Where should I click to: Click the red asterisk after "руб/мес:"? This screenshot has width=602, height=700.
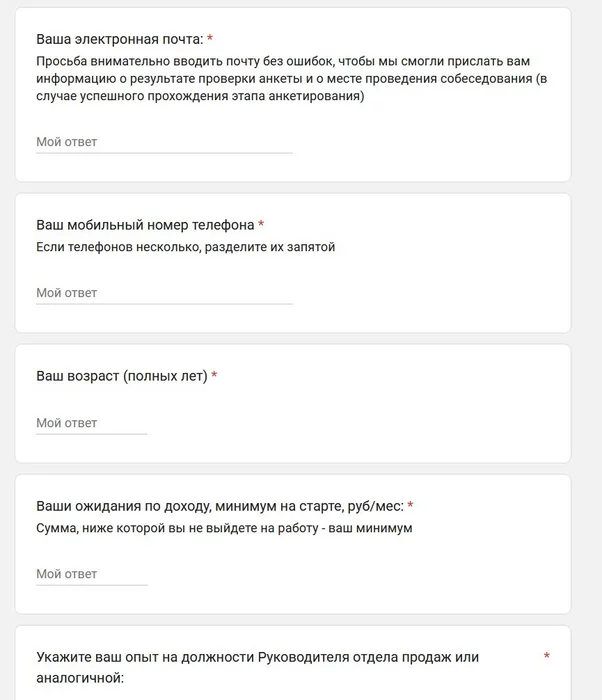tap(410, 506)
